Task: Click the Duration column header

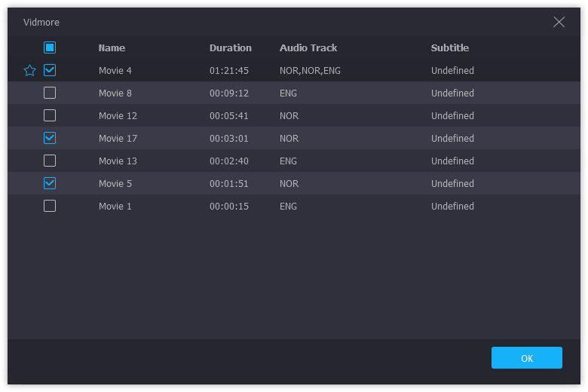Action: click(x=230, y=47)
